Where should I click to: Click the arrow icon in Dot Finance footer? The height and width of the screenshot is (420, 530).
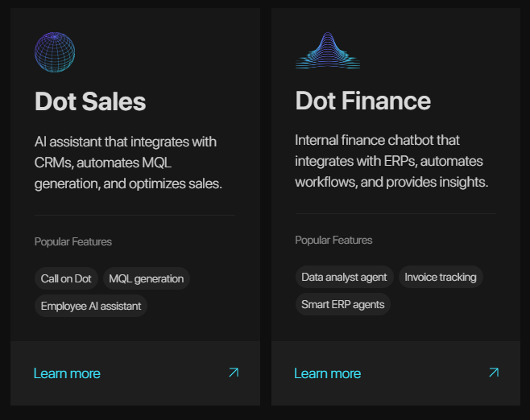(x=494, y=373)
